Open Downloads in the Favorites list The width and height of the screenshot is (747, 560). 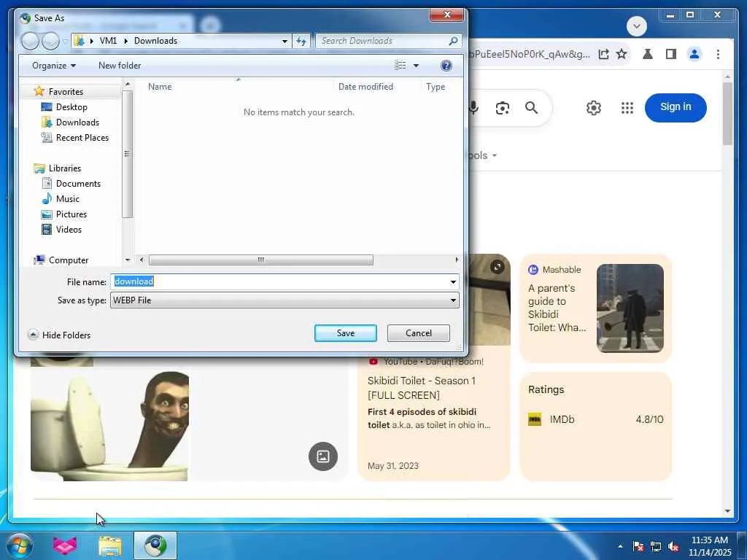tap(77, 122)
